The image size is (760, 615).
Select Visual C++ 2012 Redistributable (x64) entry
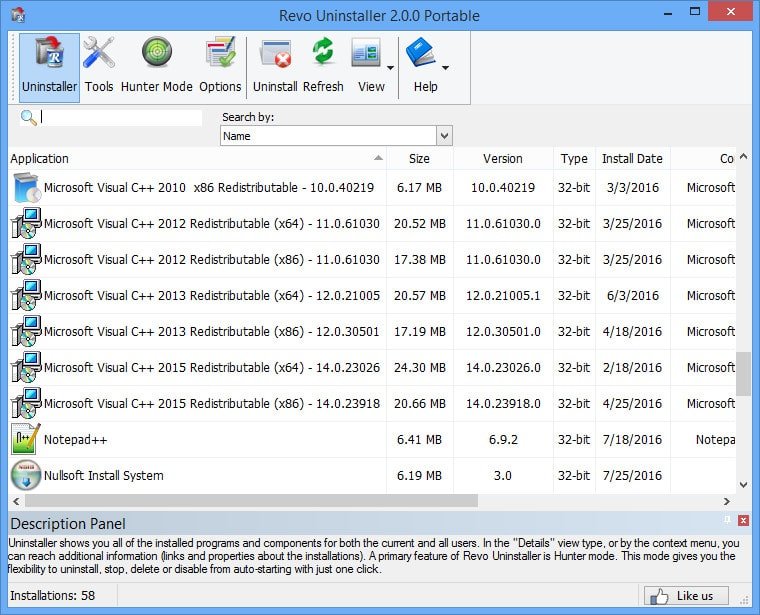[x=212, y=223]
